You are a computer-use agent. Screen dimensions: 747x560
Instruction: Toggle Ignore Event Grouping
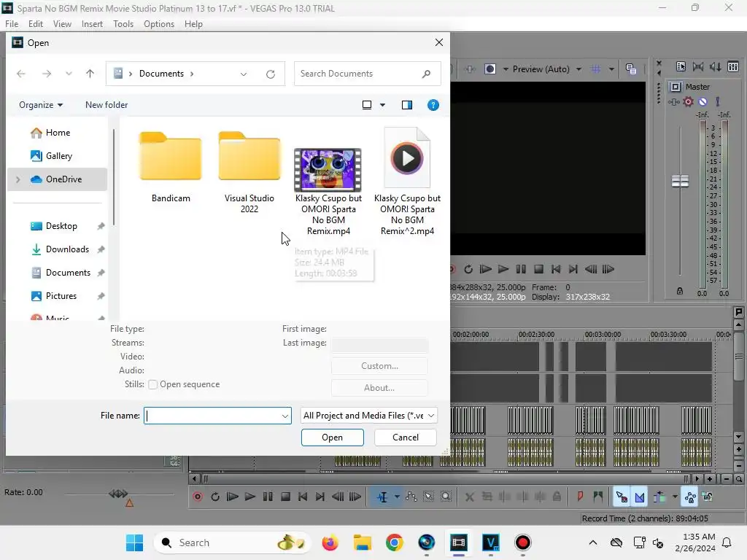pyautogui.click(x=708, y=497)
